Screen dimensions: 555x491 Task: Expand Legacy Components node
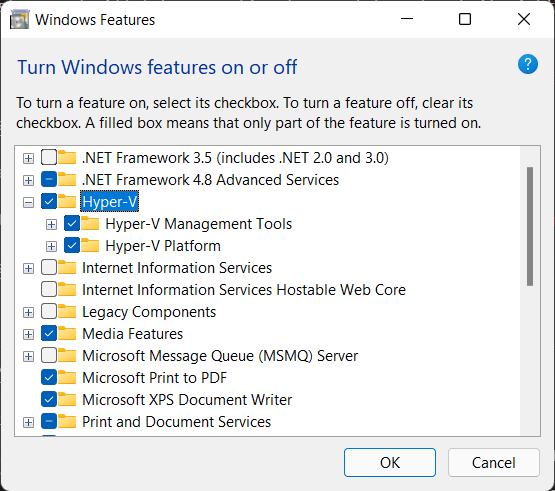coord(28,313)
